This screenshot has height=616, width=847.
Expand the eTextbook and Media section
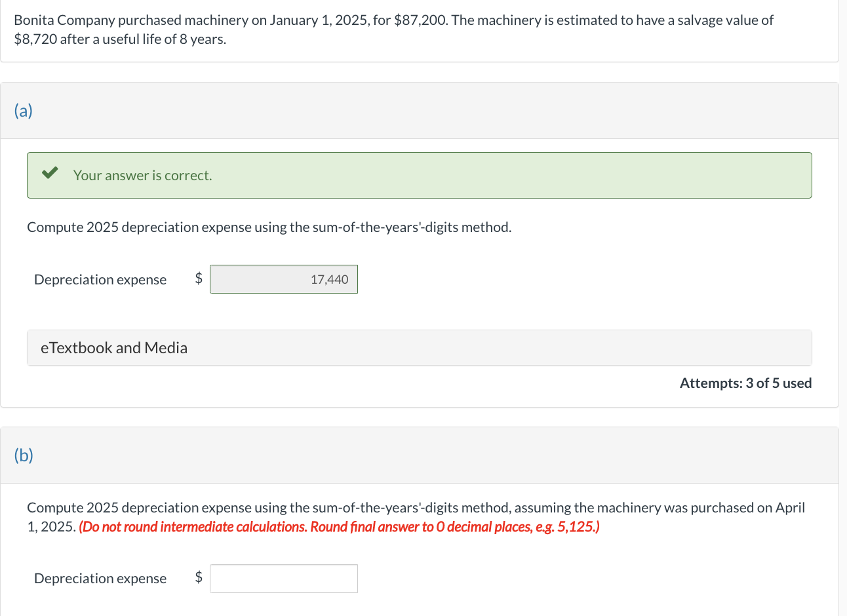point(114,348)
